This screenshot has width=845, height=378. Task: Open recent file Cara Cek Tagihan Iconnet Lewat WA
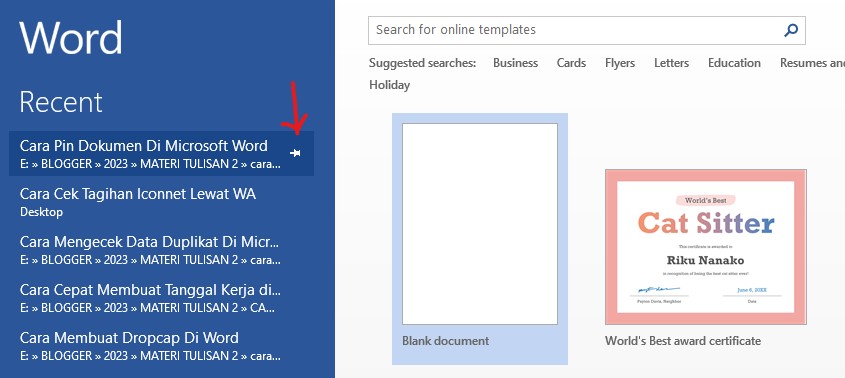162,202
